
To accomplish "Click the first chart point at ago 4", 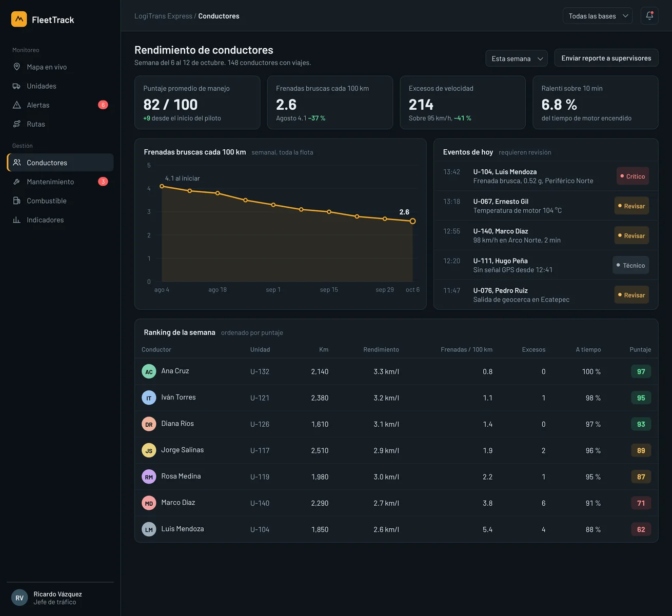I will point(162,186).
